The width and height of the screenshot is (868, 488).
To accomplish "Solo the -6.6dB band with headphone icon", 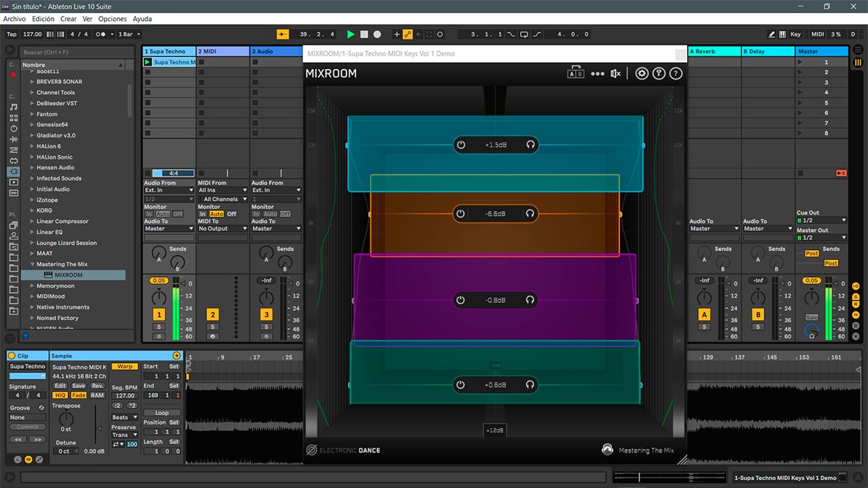I will [530, 213].
